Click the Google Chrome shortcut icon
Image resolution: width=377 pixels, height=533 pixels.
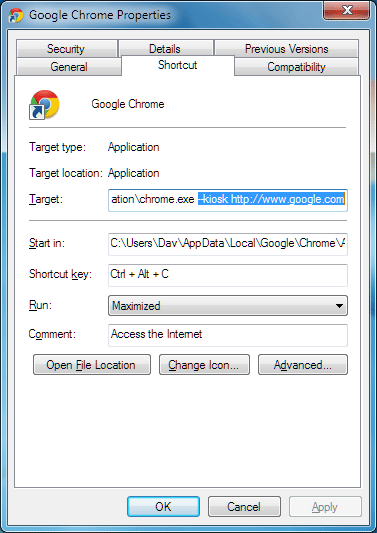coord(44,105)
